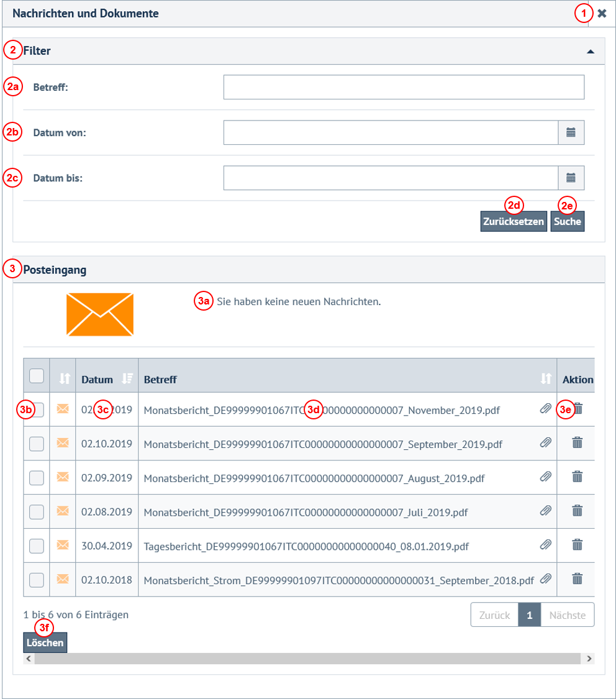The width and height of the screenshot is (616, 699).
Task: Tick the select-all checkbox in table header
Action: 37,375
